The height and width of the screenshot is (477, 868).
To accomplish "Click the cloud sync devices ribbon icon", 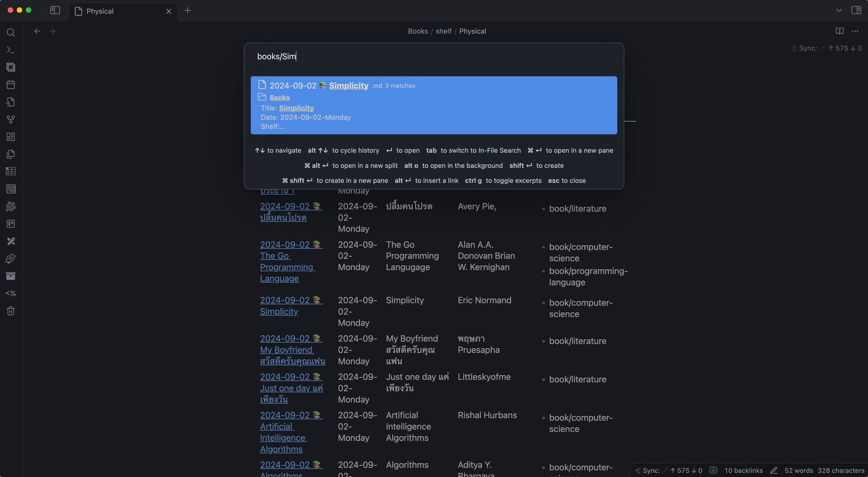I will pos(11,258).
